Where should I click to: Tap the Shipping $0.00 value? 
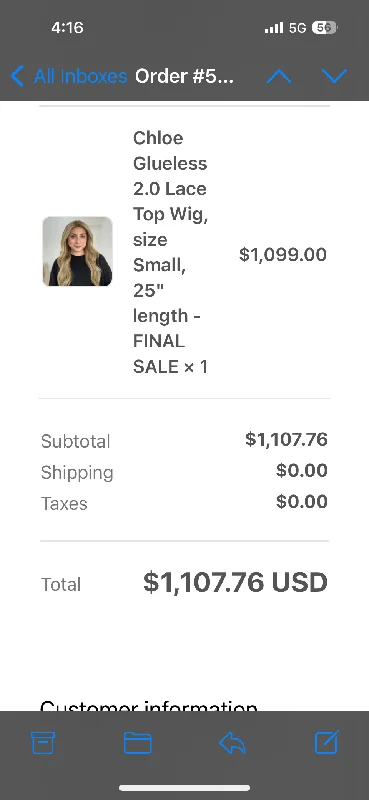click(x=302, y=470)
